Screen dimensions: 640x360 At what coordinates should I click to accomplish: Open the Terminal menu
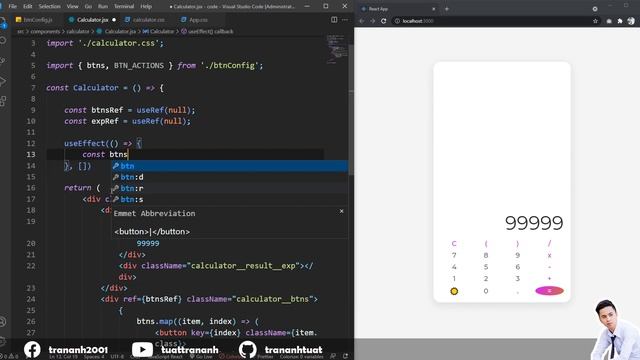[124, 7]
